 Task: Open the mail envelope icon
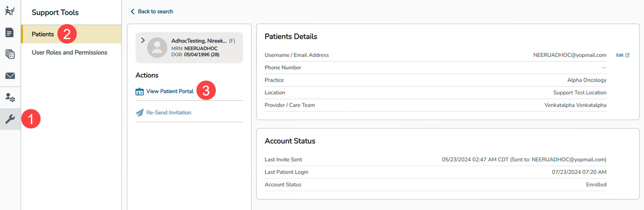coord(10,76)
